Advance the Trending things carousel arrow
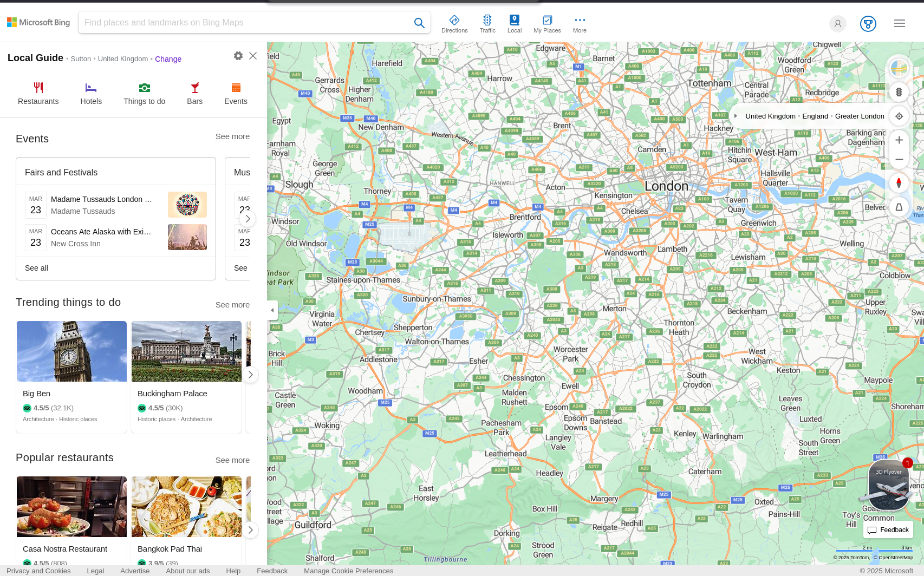The height and width of the screenshot is (576, 924). click(x=250, y=375)
